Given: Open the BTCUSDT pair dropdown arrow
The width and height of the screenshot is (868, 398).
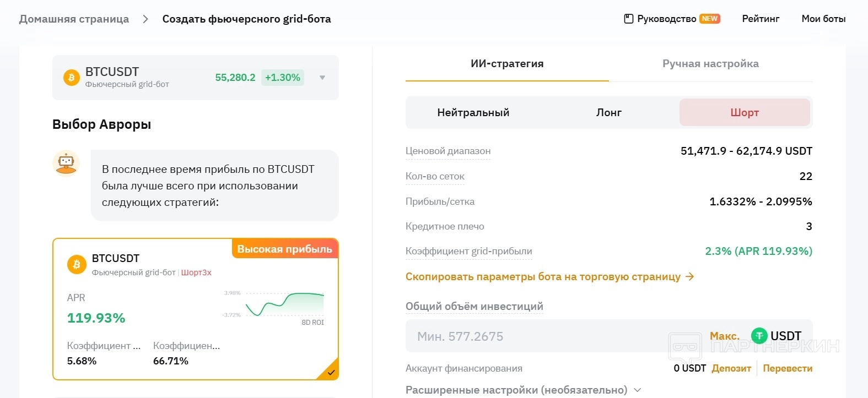Looking at the screenshot, I should tap(322, 78).
